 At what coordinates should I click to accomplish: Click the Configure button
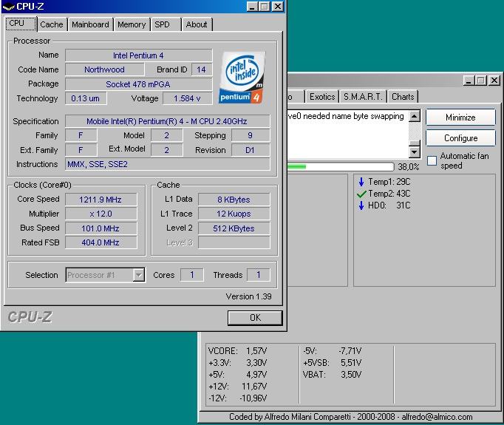coord(460,138)
